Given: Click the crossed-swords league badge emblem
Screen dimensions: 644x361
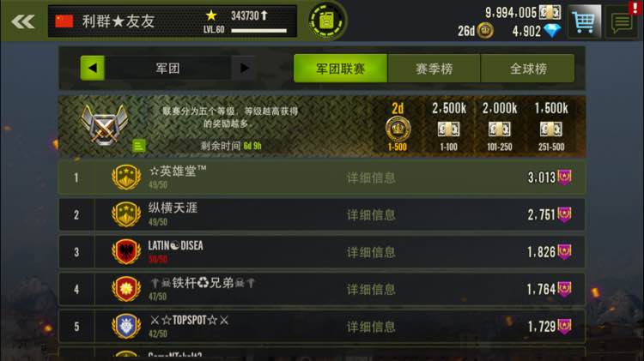Looking at the screenshot, I should 104,124.
